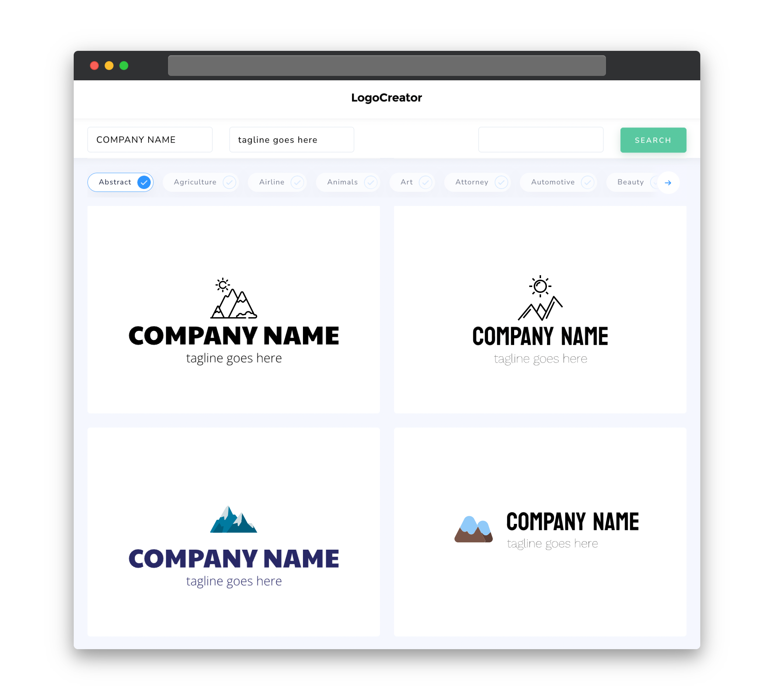Viewport: 774px width, 700px height.
Task: Select the Airline filter category
Action: [x=279, y=182]
